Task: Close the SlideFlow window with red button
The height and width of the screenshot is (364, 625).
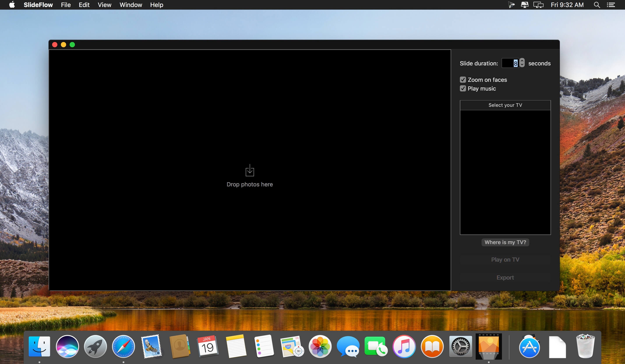Action: [55, 45]
